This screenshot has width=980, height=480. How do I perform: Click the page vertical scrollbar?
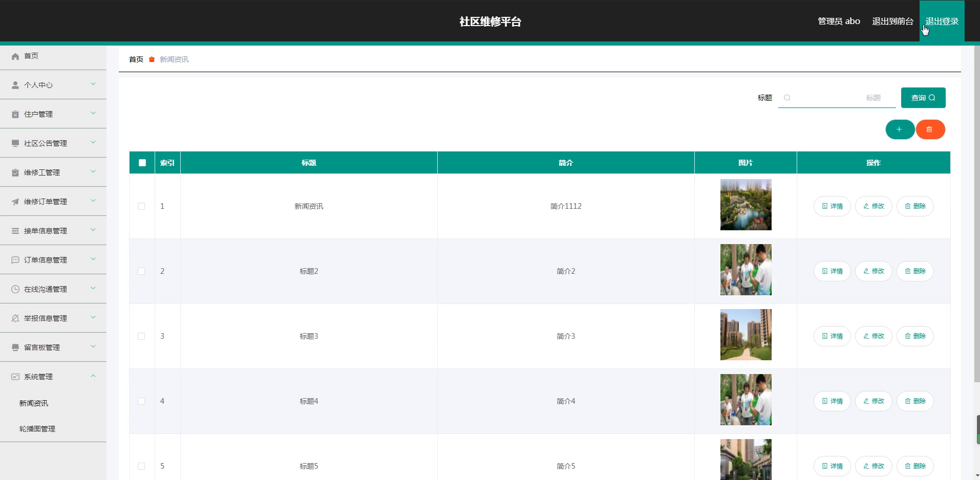(977, 214)
